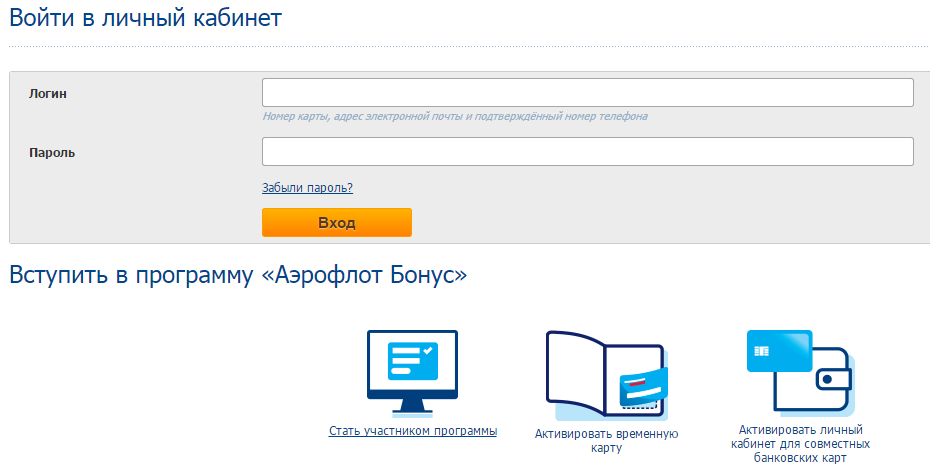Click the Пароль field label
The height and width of the screenshot is (470, 930).
52,153
